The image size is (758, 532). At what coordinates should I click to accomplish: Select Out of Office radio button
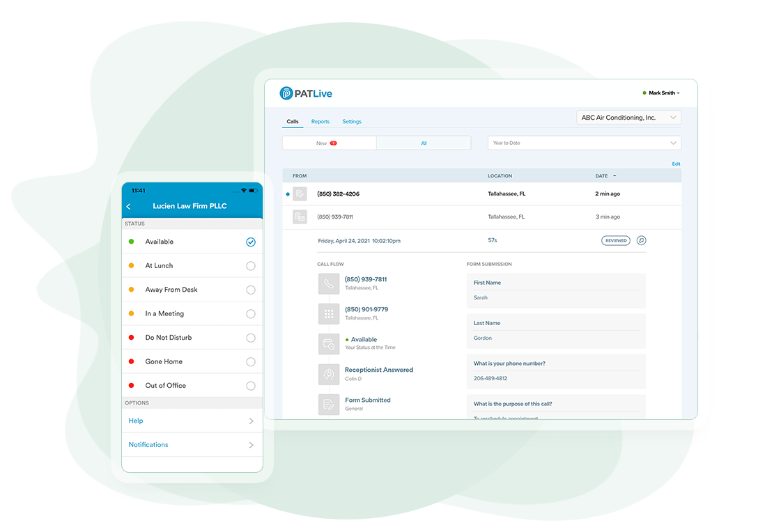click(250, 386)
